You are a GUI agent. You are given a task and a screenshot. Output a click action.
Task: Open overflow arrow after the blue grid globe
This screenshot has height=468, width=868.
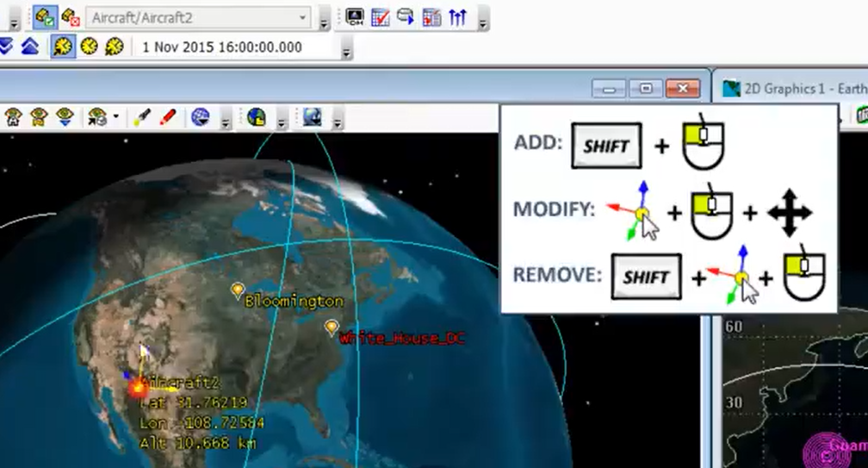[x=225, y=119]
